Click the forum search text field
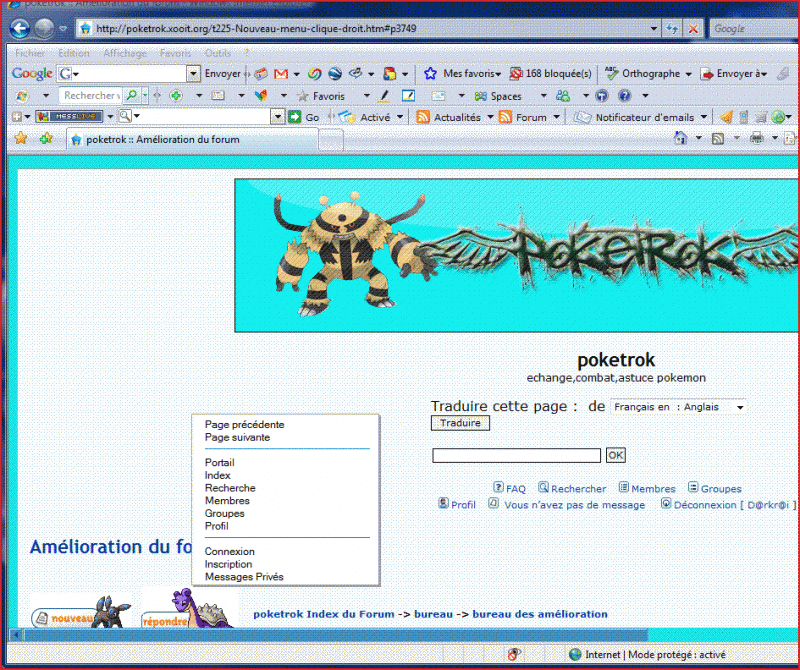800x670 pixels. [516, 455]
